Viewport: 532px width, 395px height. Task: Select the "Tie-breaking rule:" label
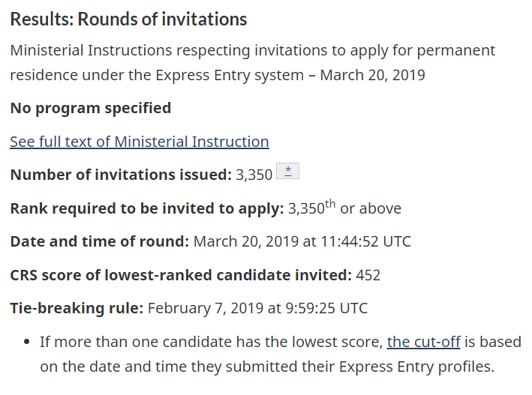[x=76, y=308]
